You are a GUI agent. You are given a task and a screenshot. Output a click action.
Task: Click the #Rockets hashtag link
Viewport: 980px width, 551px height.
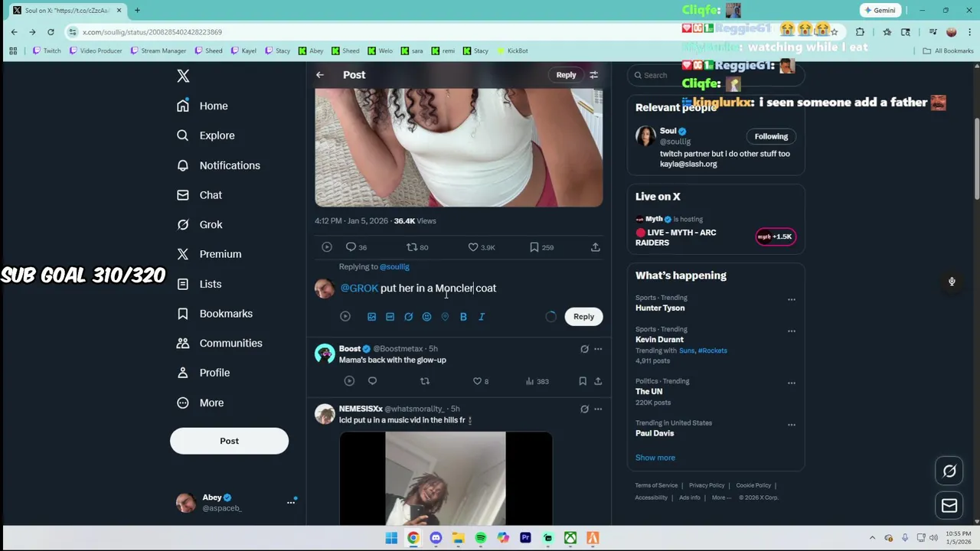(713, 350)
